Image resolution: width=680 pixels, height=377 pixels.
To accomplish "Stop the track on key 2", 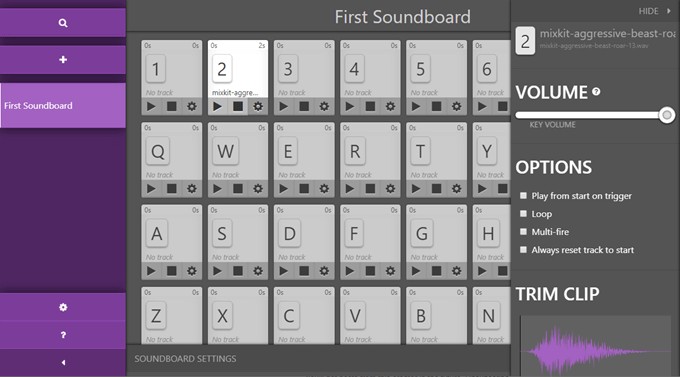I will point(238,106).
